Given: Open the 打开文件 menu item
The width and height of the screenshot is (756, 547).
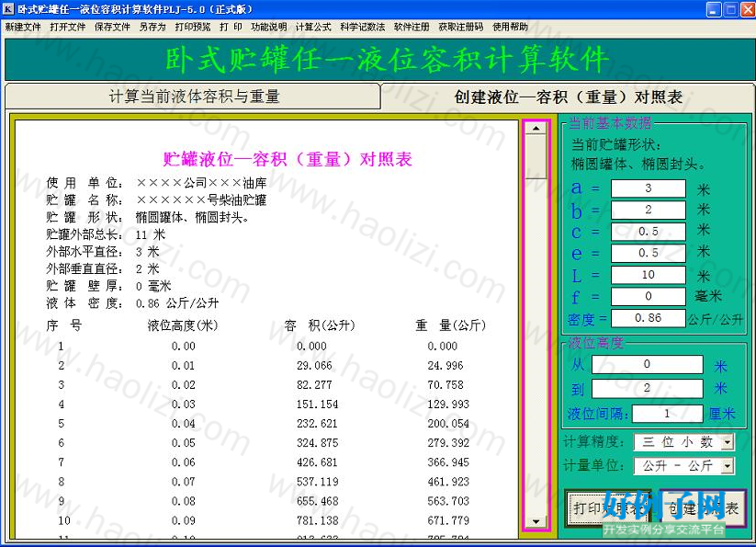Looking at the screenshot, I should [x=67, y=27].
